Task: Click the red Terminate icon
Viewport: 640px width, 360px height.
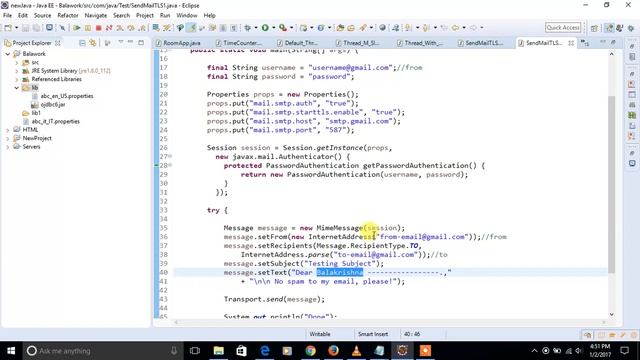Action: (x=98, y=28)
